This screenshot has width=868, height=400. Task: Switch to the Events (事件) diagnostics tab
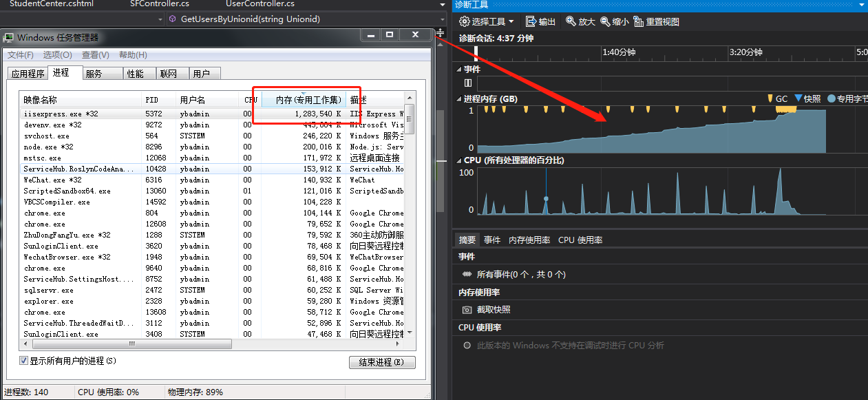point(492,240)
